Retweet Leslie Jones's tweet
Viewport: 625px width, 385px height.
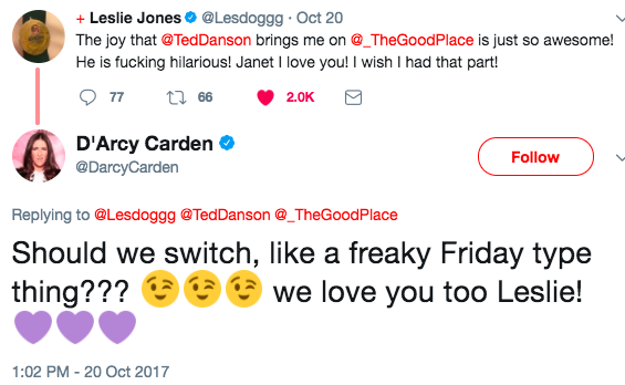click(176, 97)
